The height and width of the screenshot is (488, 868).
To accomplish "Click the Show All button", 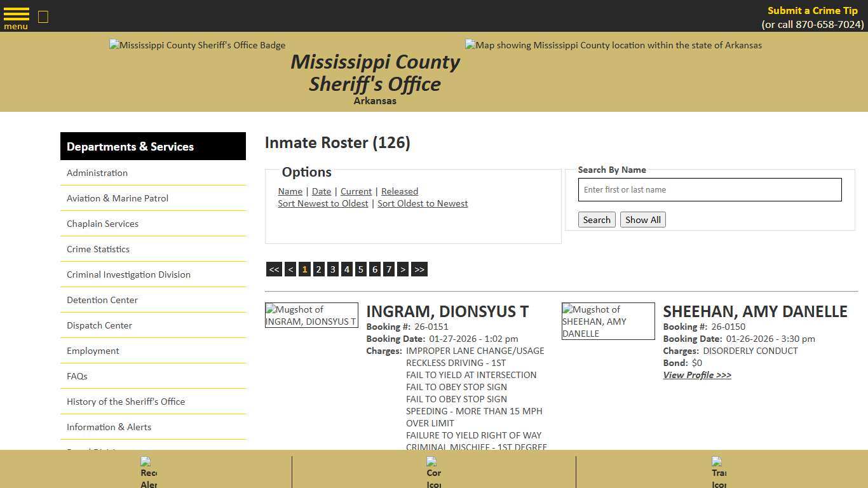I will pos(642,219).
